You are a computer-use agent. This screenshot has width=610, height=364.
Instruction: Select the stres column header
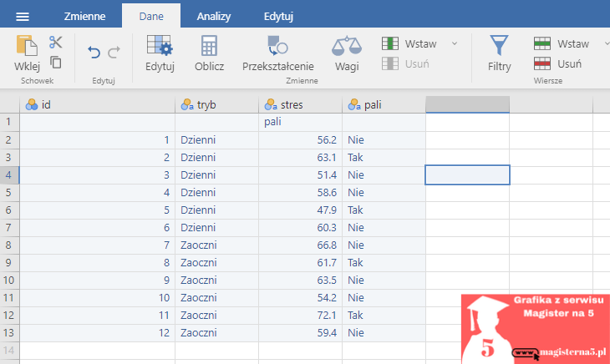pyautogui.click(x=300, y=105)
